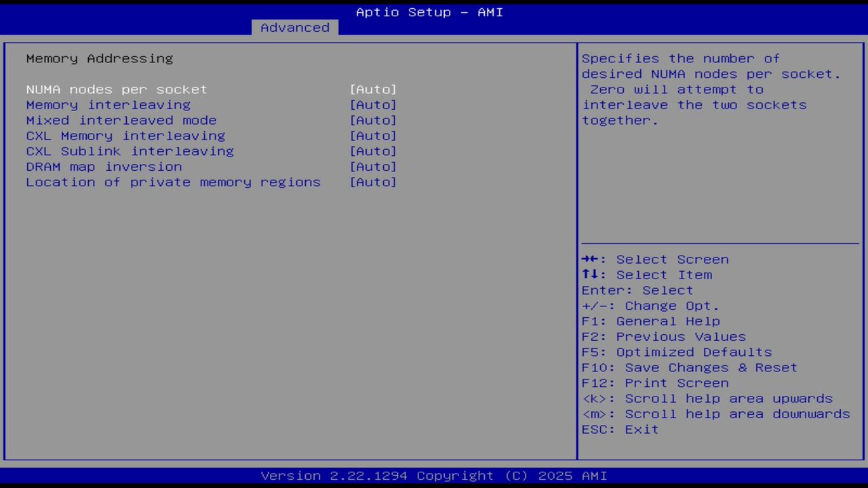The height and width of the screenshot is (488, 868).
Task: Open the NUMA nodes per socket dropdown
Action: click(373, 89)
